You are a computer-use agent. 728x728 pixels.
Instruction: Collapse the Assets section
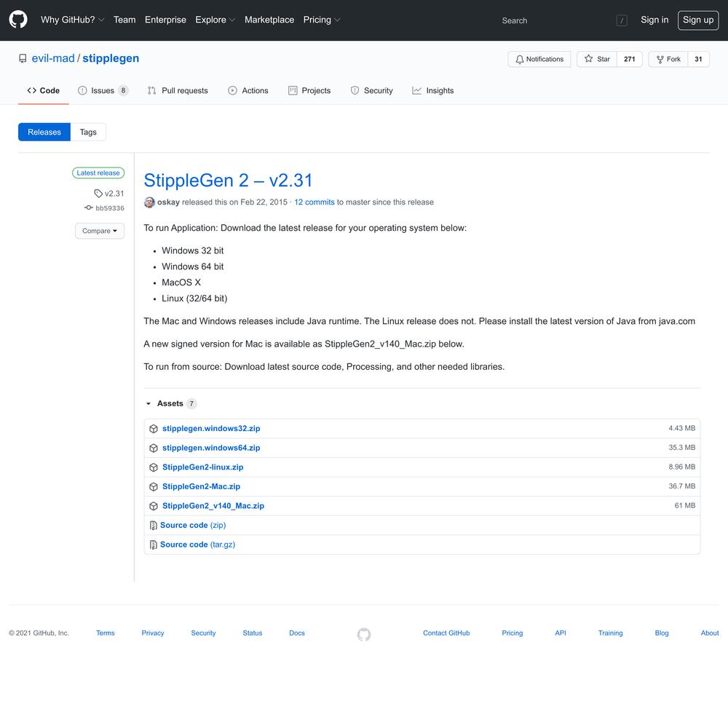click(x=171, y=403)
